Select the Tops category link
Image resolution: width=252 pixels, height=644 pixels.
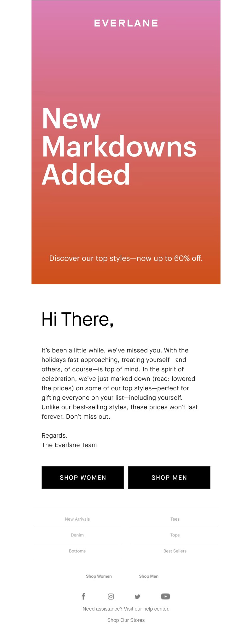click(175, 535)
